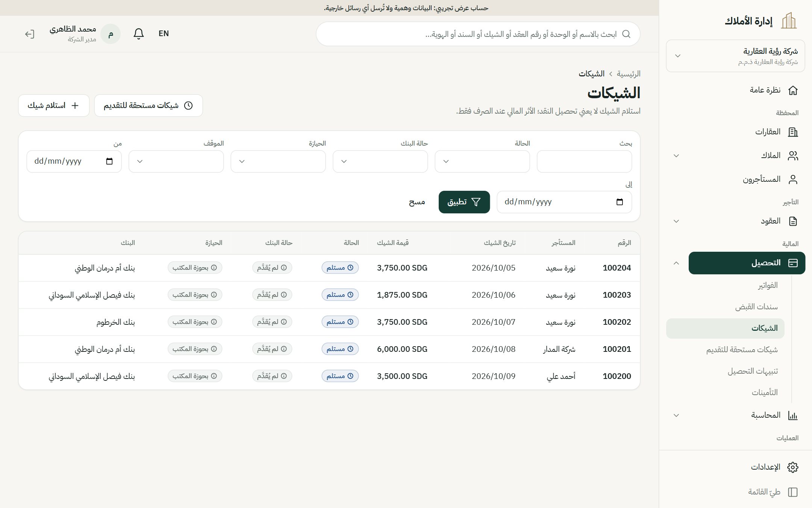
Task: Click the global search bar
Action: point(478,34)
